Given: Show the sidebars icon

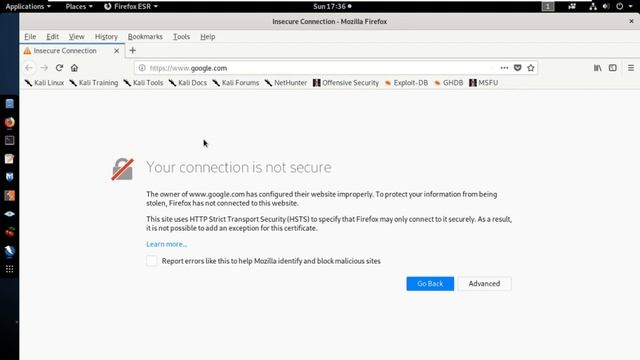Looking at the screenshot, I should [x=613, y=68].
